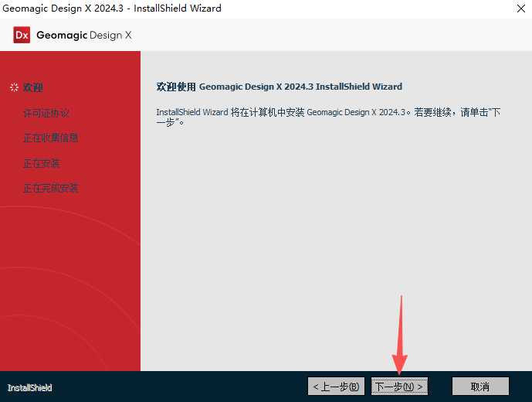The image size is (532, 402).
Task: Click the install description paragraph
Action: [x=328, y=117]
